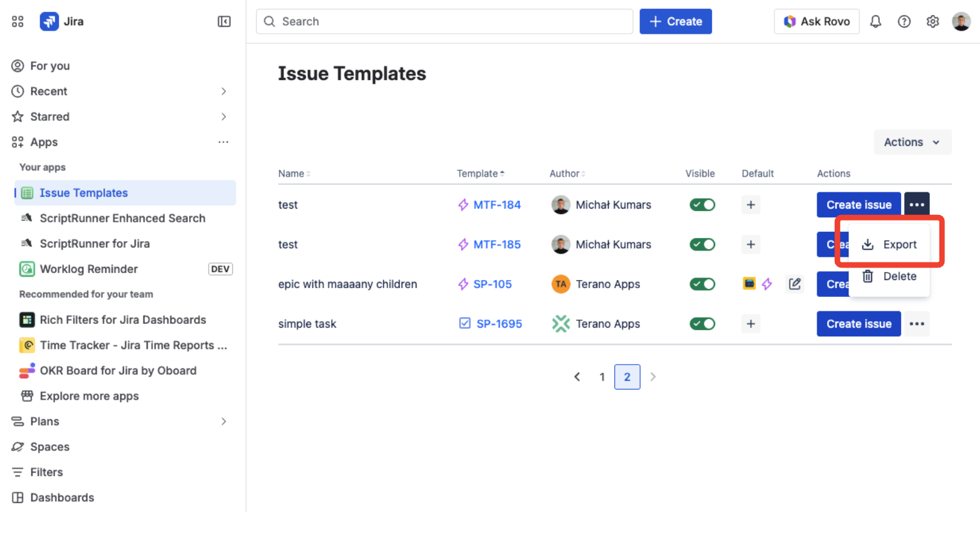Expand the Recent section
The width and height of the screenshot is (980, 550).
224,91
